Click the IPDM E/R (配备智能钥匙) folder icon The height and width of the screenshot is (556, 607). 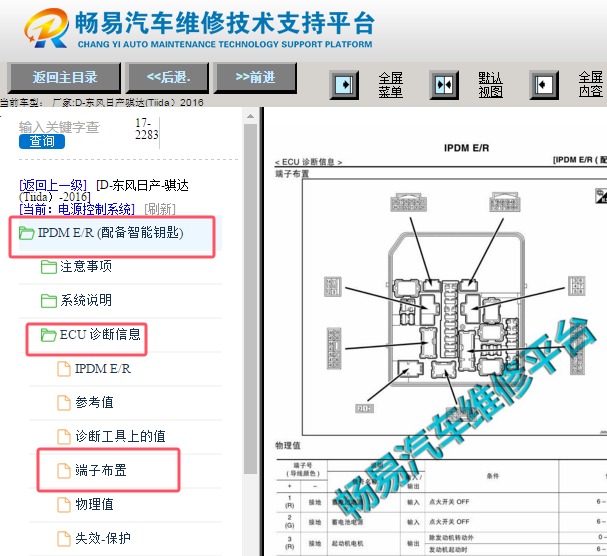[27, 233]
